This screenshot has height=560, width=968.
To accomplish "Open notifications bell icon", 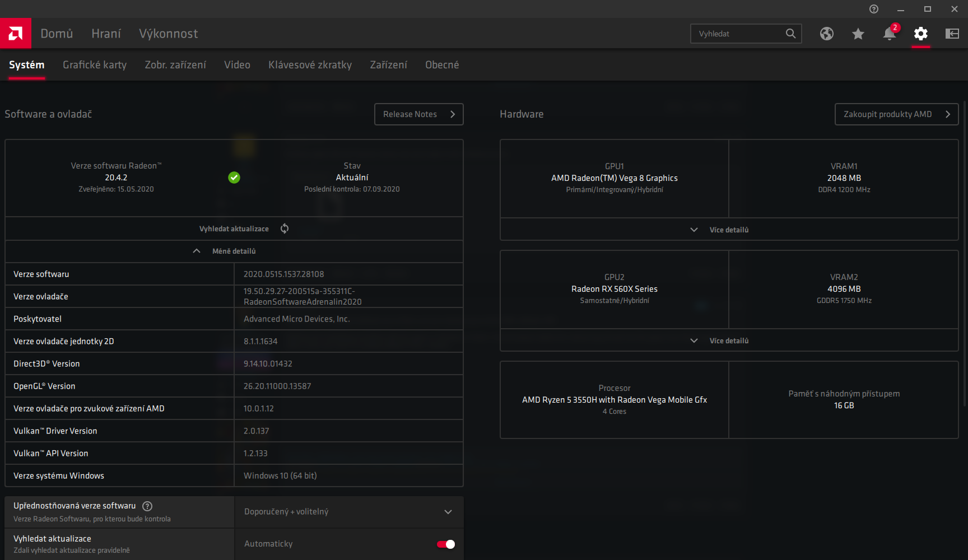I will click(x=890, y=34).
